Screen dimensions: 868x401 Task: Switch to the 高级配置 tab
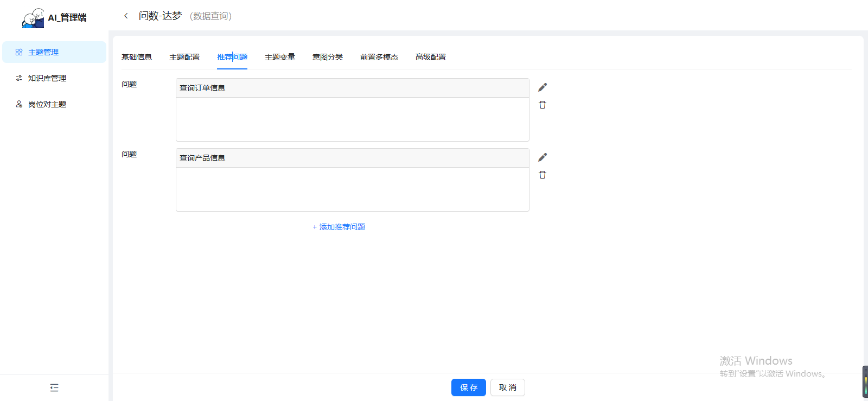tap(431, 57)
